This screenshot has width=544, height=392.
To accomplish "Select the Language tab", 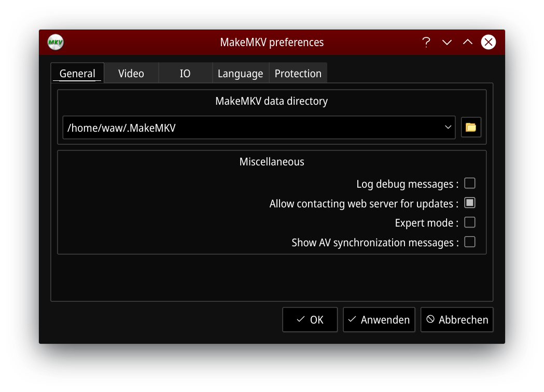I will pyautogui.click(x=240, y=74).
